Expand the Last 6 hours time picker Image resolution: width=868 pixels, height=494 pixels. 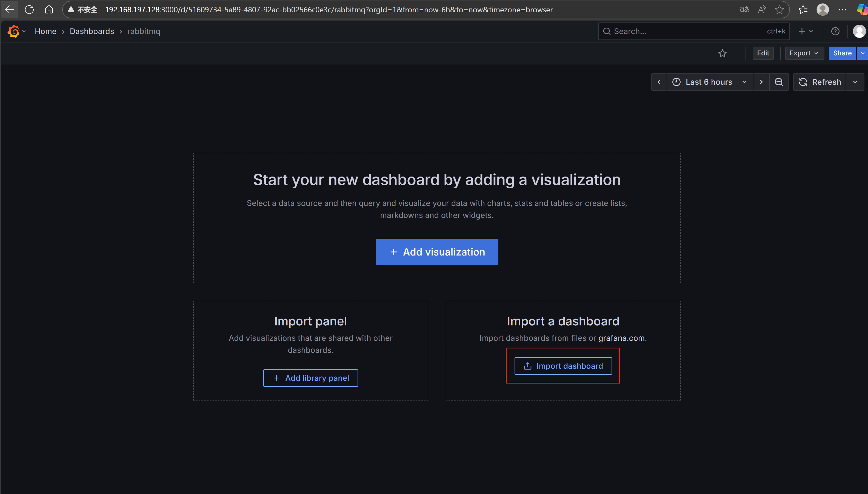coord(710,82)
